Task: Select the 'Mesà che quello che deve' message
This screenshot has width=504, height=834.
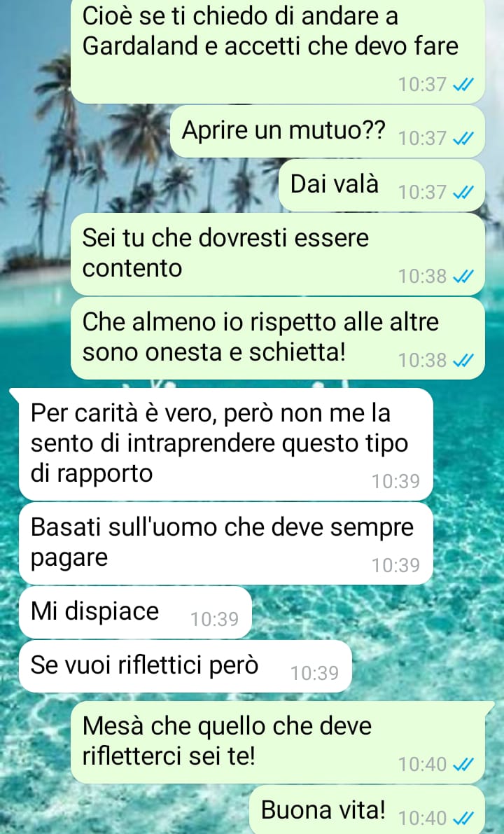Action: click(x=277, y=742)
